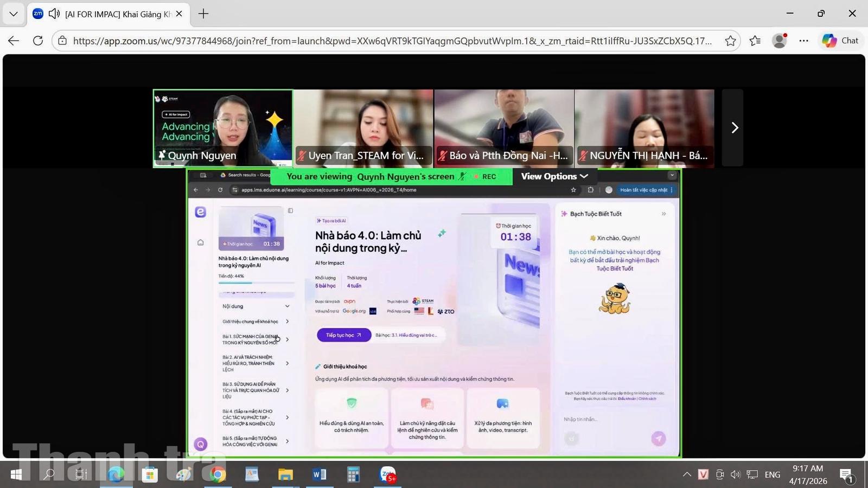
Task: Open the tab search dropdown arrow
Action: pos(14,14)
